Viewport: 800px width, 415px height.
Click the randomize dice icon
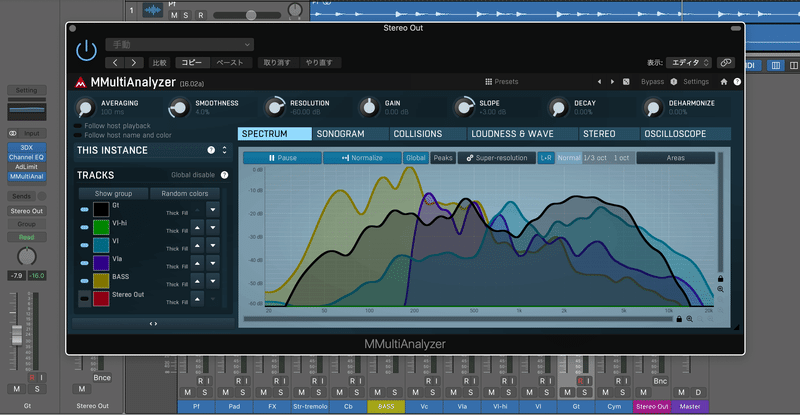(626, 82)
